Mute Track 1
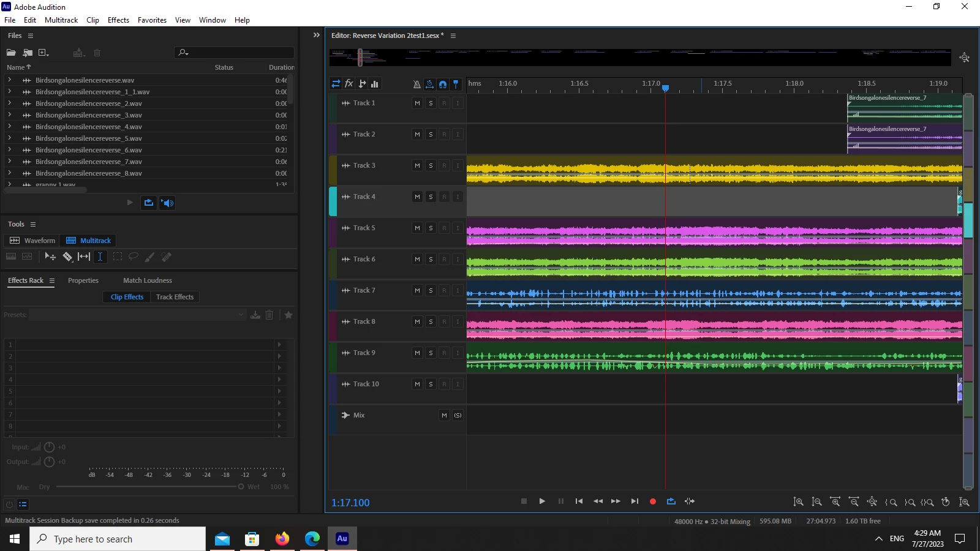The width and height of the screenshot is (980, 551). coord(417,103)
